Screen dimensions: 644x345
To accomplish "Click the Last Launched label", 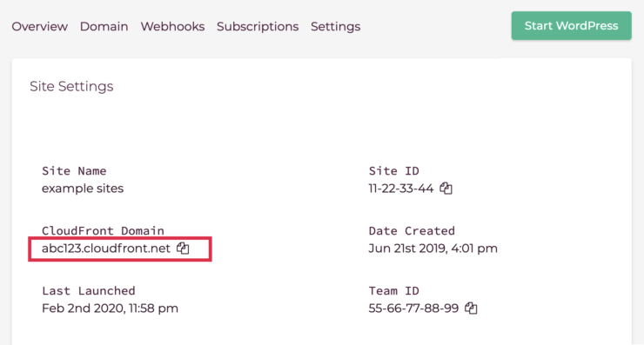I will [88, 290].
